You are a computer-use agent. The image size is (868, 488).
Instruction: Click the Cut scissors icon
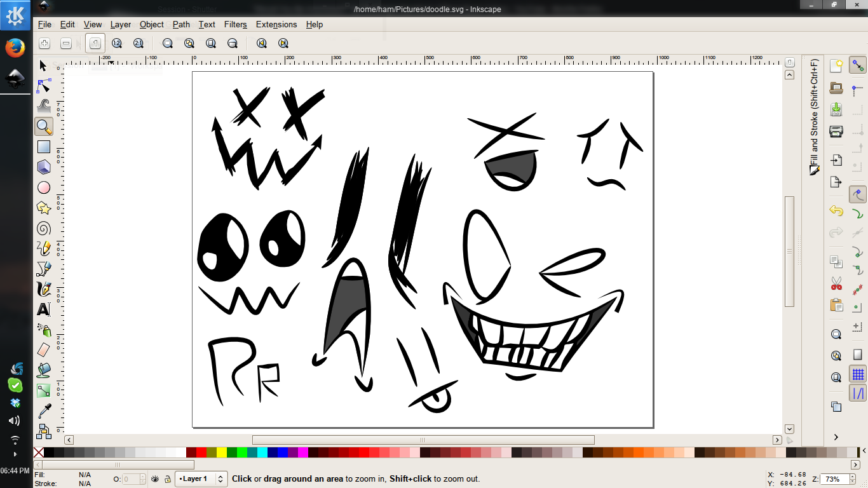[x=836, y=283]
